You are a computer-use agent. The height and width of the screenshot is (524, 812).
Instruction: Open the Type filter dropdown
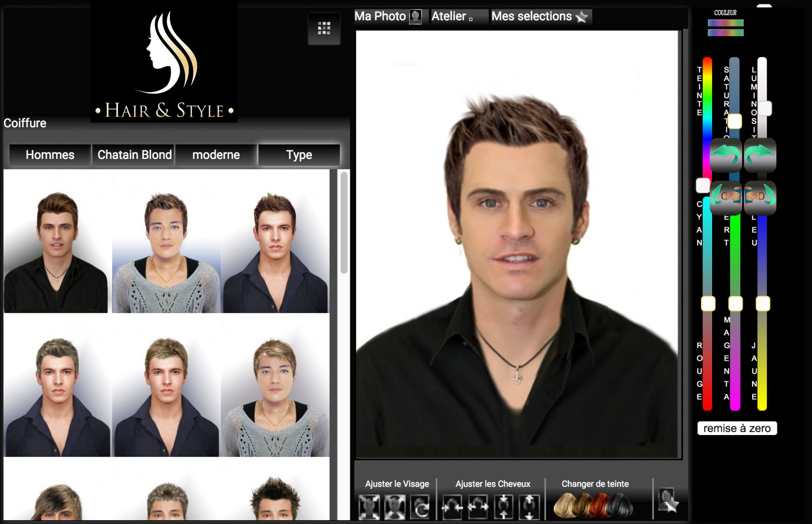click(299, 155)
